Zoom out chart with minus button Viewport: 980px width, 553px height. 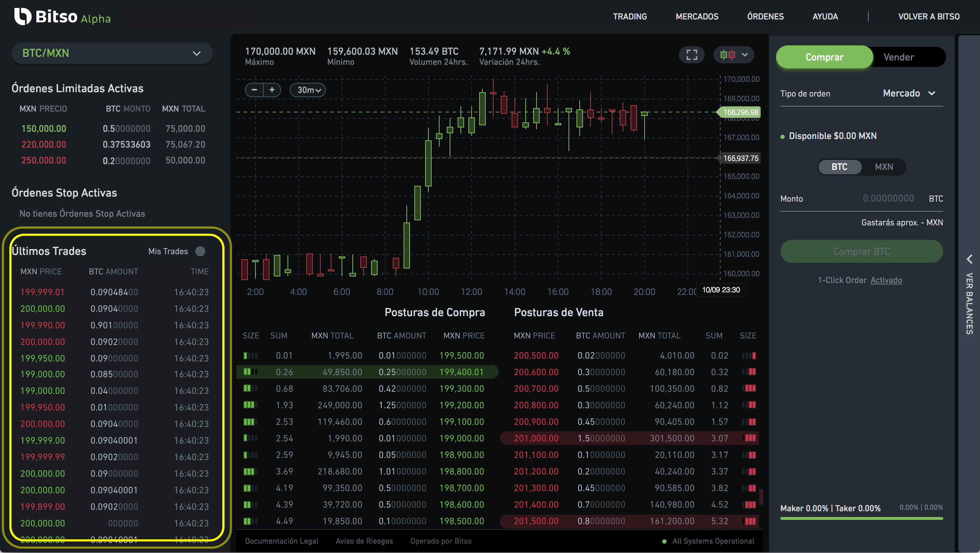(254, 90)
